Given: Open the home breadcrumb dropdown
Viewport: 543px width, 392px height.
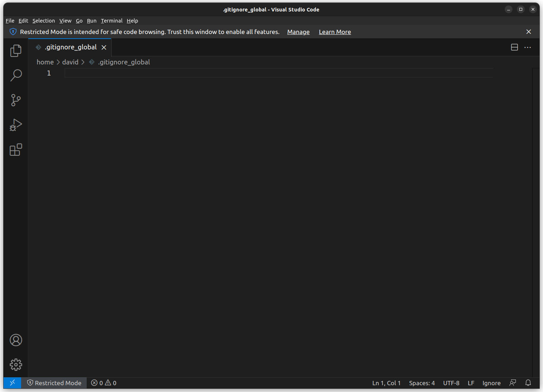Looking at the screenshot, I should [x=45, y=62].
